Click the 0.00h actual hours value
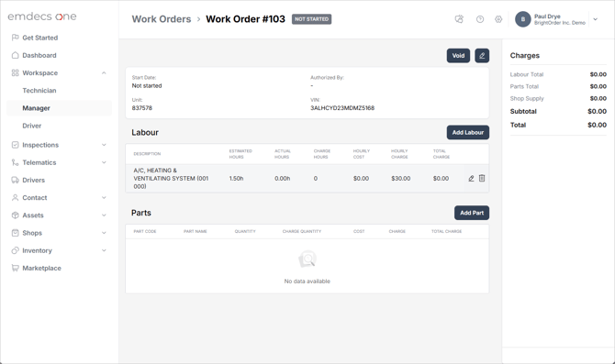This screenshot has width=615, height=364. click(283, 178)
